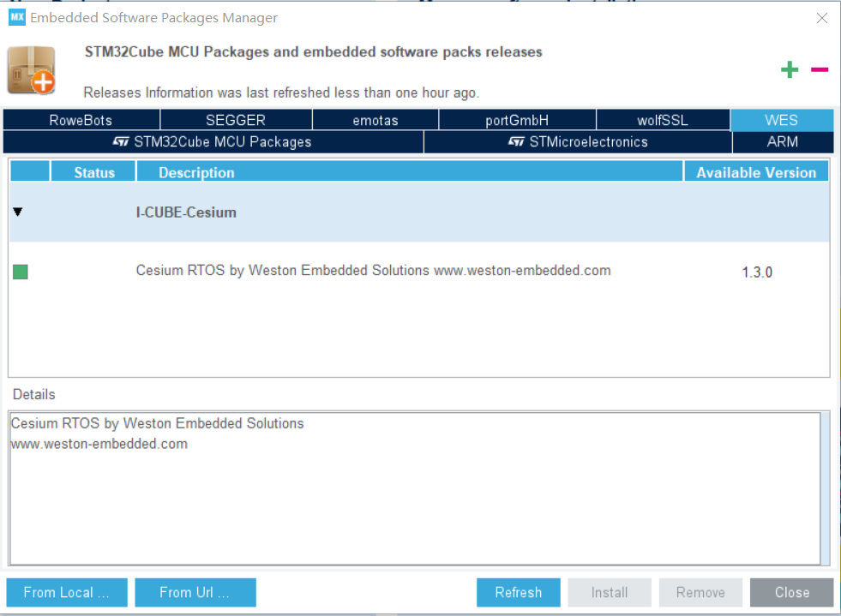
Task: Click the Description column header
Action: pyautogui.click(x=410, y=172)
